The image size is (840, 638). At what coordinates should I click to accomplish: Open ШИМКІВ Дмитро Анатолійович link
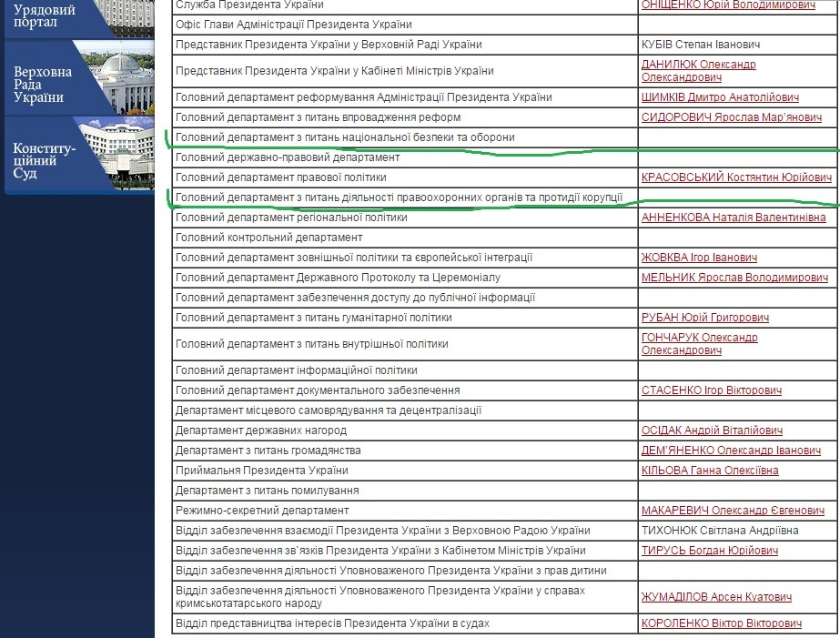tap(720, 97)
